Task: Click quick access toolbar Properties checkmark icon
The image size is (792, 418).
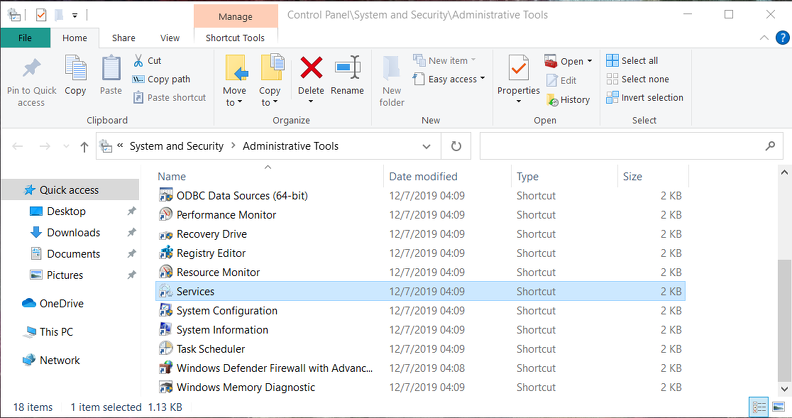Action: [x=41, y=15]
